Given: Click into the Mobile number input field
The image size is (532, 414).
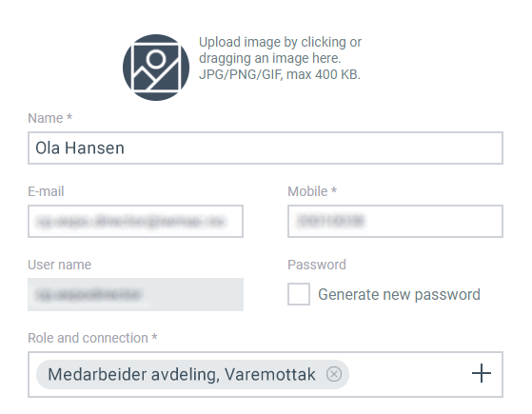Looking at the screenshot, I should (x=395, y=221).
